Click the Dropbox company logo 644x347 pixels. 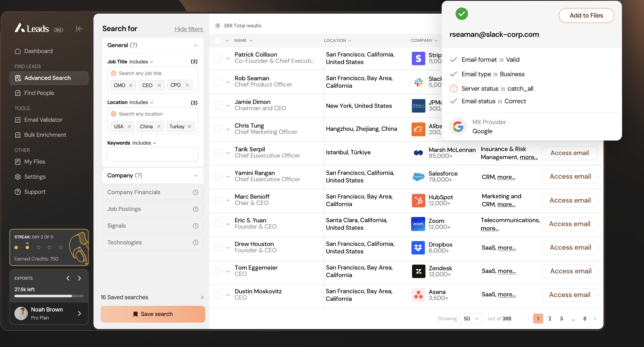pyautogui.click(x=418, y=248)
